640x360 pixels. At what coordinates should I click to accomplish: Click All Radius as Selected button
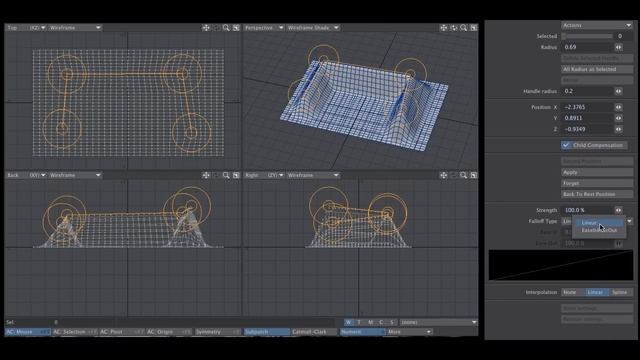(x=597, y=69)
